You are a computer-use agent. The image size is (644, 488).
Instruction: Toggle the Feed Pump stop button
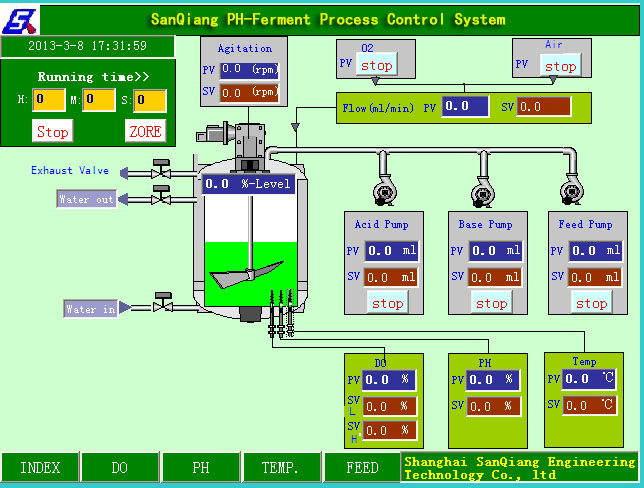[590, 303]
